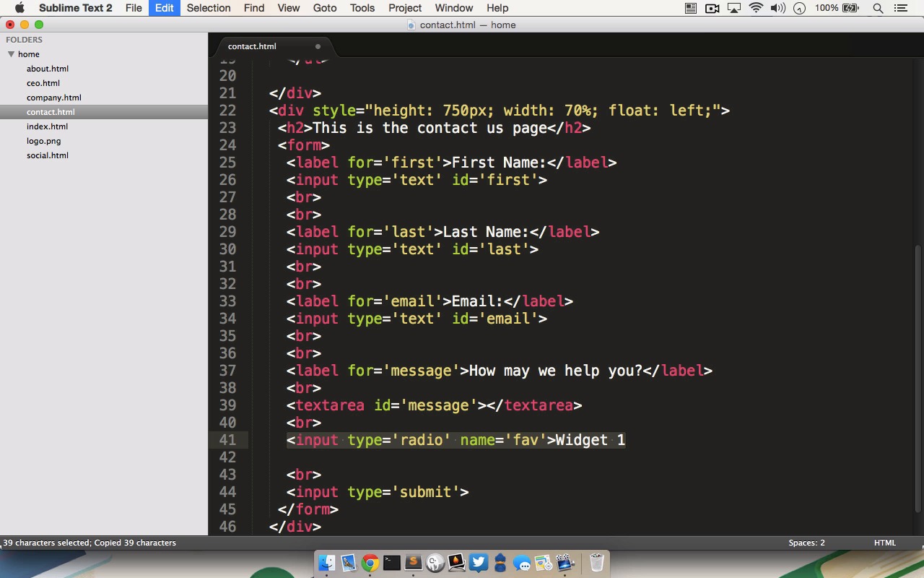The width and height of the screenshot is (924, 578).
Task: Click the clock menu bar icon
Action: pos(799,8)
